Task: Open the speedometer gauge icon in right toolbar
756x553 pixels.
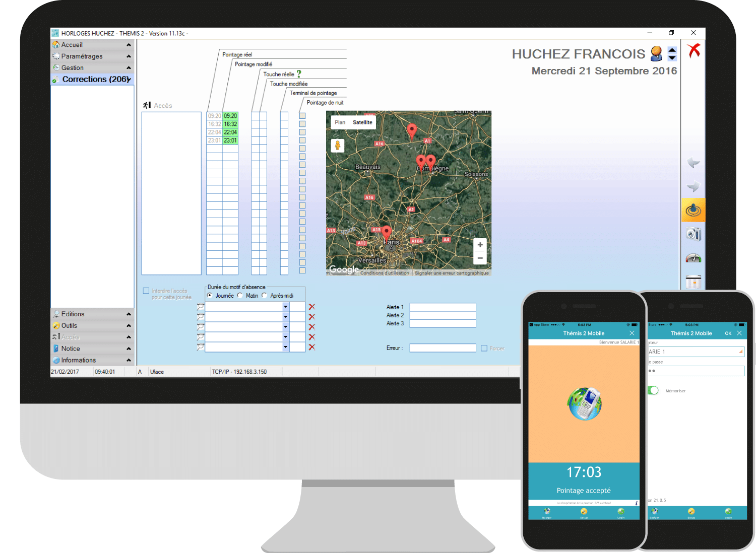Action: pyautogui.click(x=694, y=258)
